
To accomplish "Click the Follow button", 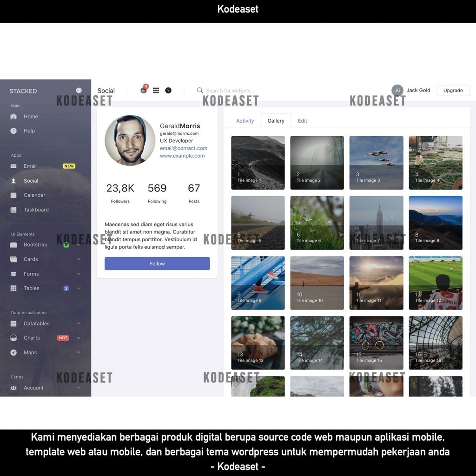I will coord(157,264).
